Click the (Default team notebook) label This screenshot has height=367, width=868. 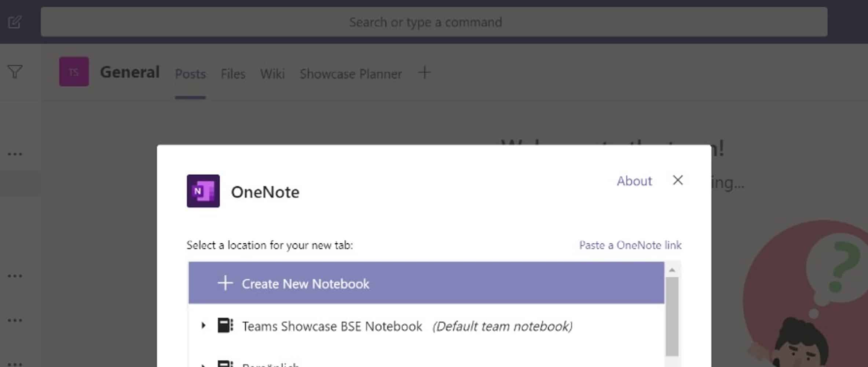[x=502, y=326]
